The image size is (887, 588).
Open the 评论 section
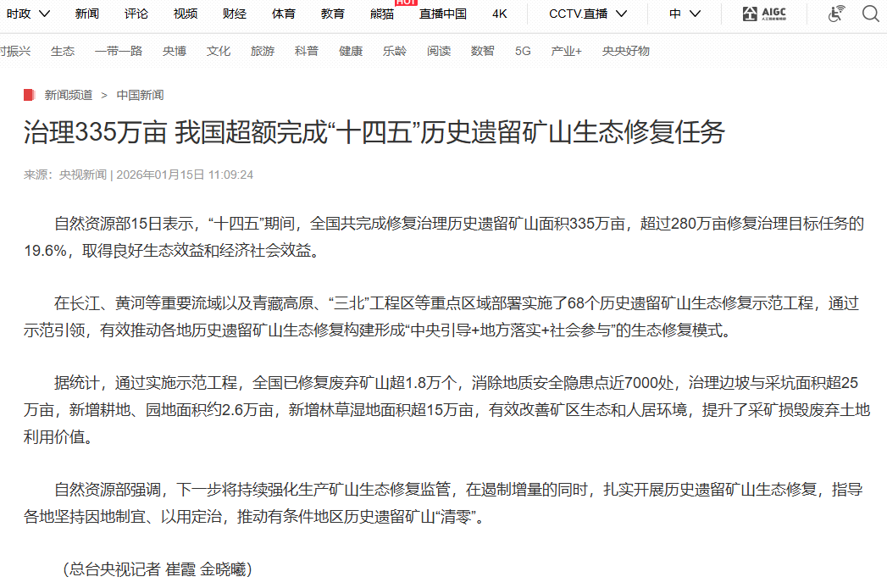point(136,14)
